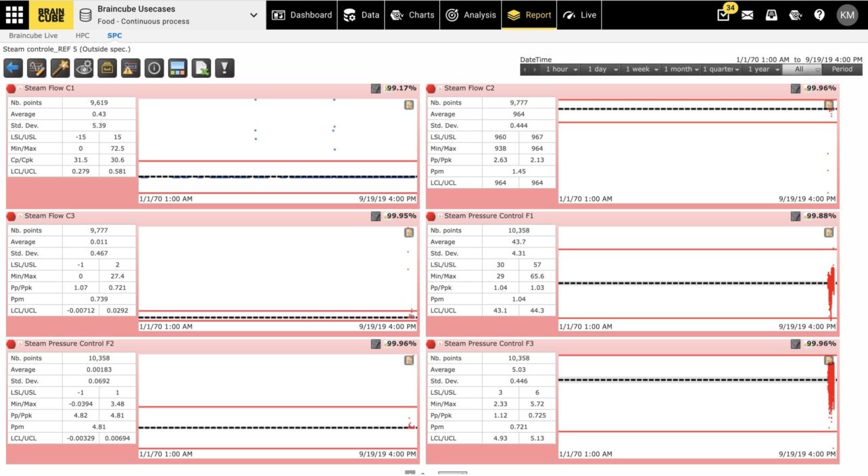Click the blue back arrow icon
This screenshot has height=476, width=868.
click(13, 68)
